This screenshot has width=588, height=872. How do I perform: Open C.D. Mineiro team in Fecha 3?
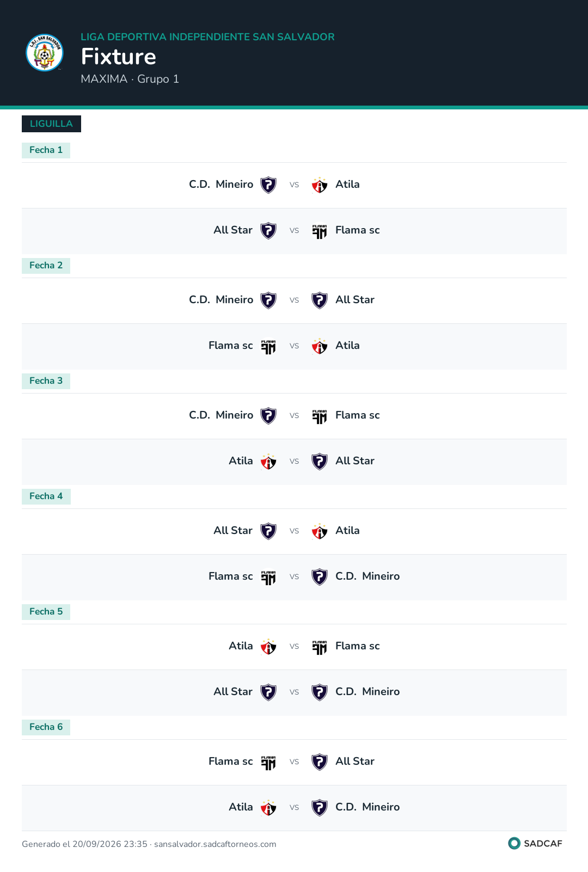[x=221, y=415]
